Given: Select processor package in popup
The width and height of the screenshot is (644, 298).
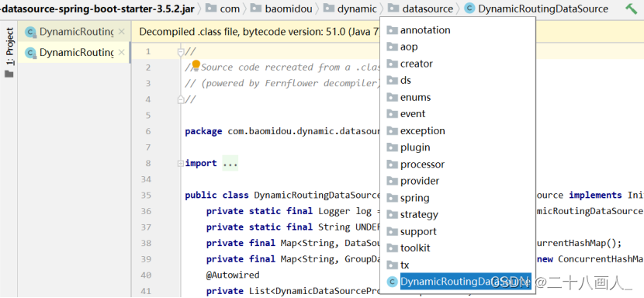Looking at the screenshot, I should (x=458, y=165).
